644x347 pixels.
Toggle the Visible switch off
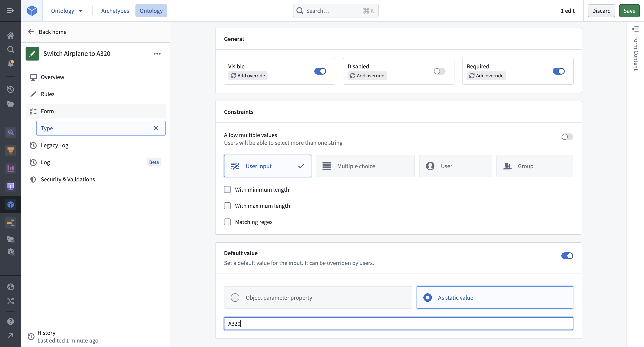(x=320, y=71)
